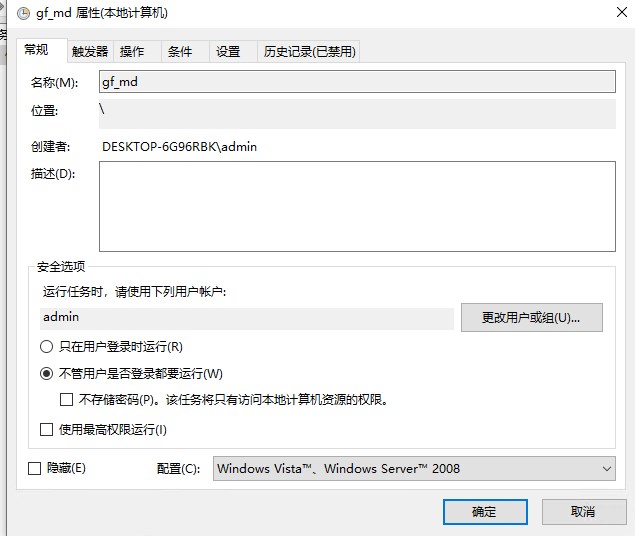Open the 触发器 tab
This screenshot has width=635, height=536.
pos(89,52)
